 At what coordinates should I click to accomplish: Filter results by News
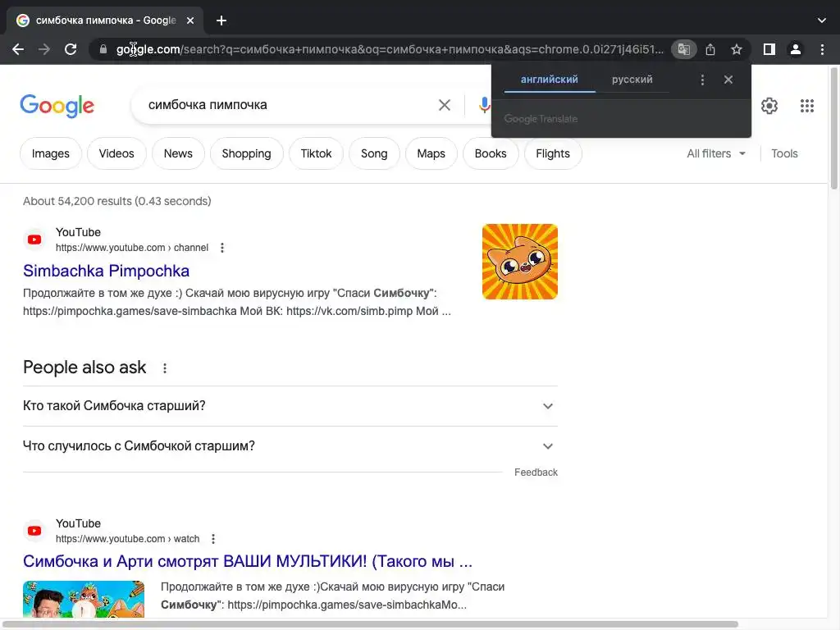[178, 153]
